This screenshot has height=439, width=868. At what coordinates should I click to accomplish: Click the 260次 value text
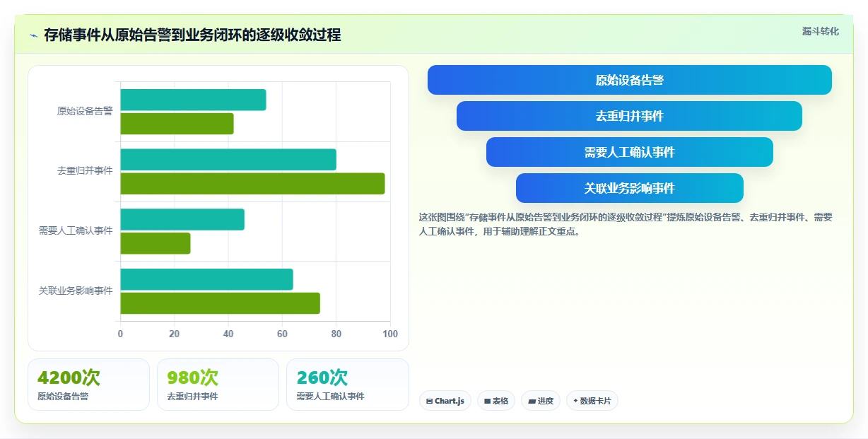[x=322, y=377]
